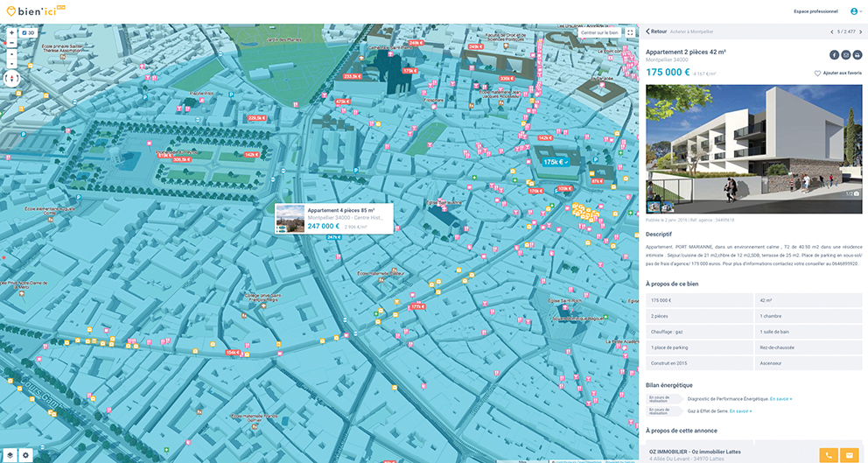868x463 pixels.
Task: Go to previous listing arrow
Action: click(x=831, y=32)
